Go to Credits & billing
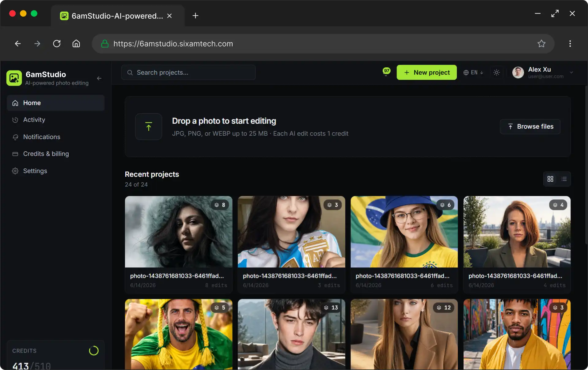This screenshot has width=588, height=370. coord(55,154)
